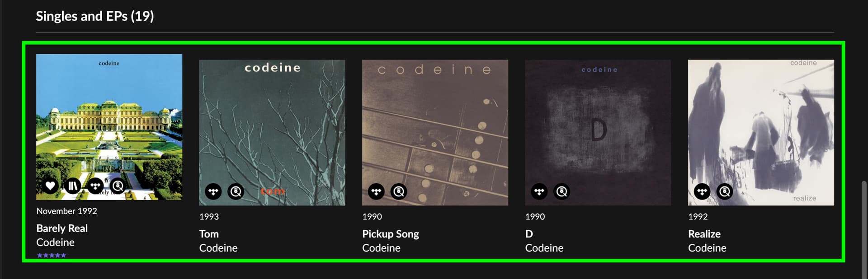Click the Codeine artist link under Tom
The image size is (868, 279).
point(218,248)
